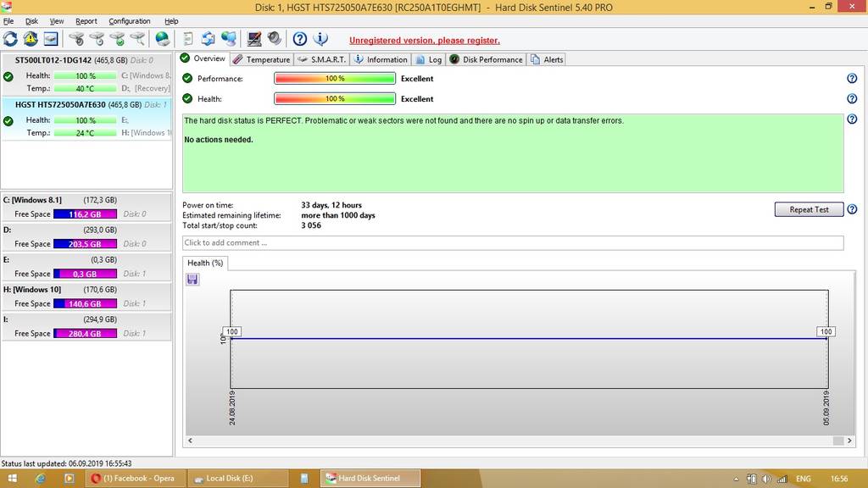This screenshot has height=488, width=868.
Task: Switch to the Temperature tab
Action: coord(262,59)
